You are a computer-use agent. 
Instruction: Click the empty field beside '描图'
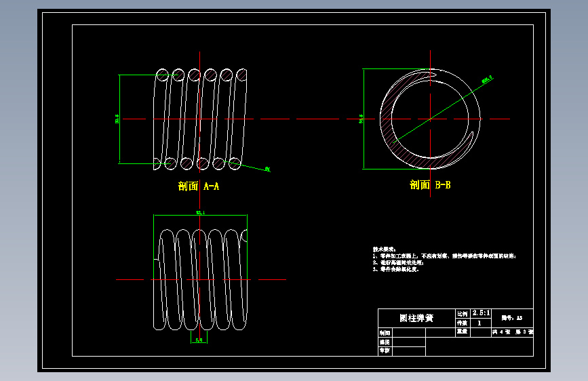(409, 342)
